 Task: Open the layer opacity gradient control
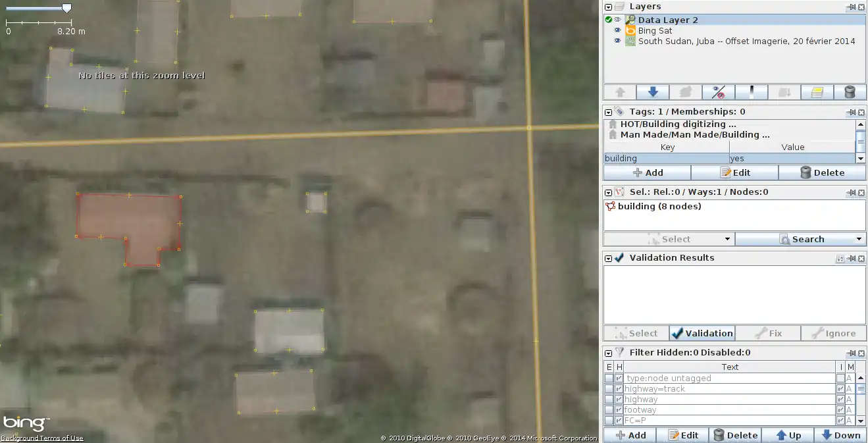tap(751, 92)
